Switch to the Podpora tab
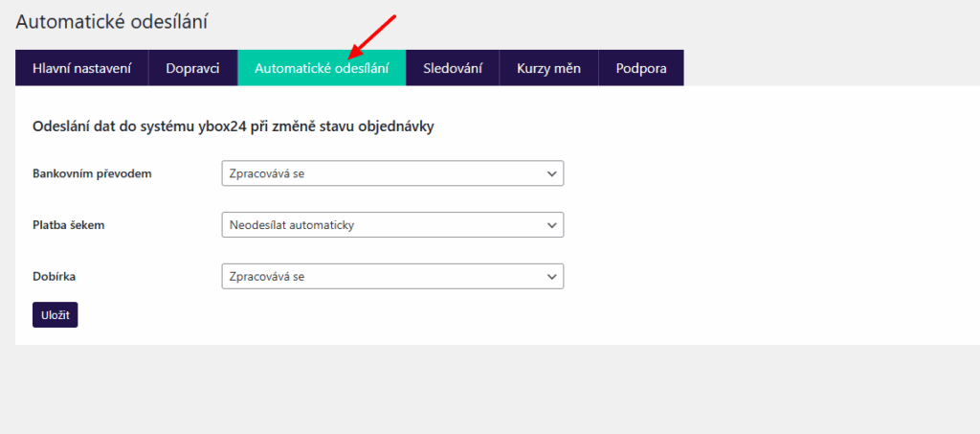980x434 pixels. pyautogui.click(x=641, y=68)
